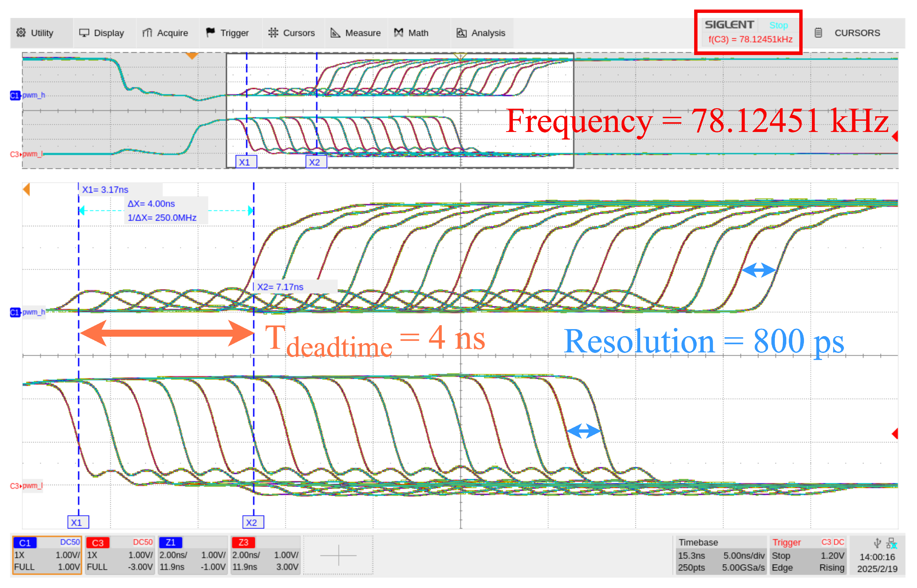This screenshot has height=588, width=917.
Task: Click the Stop acquisition status
Action: 778,25
